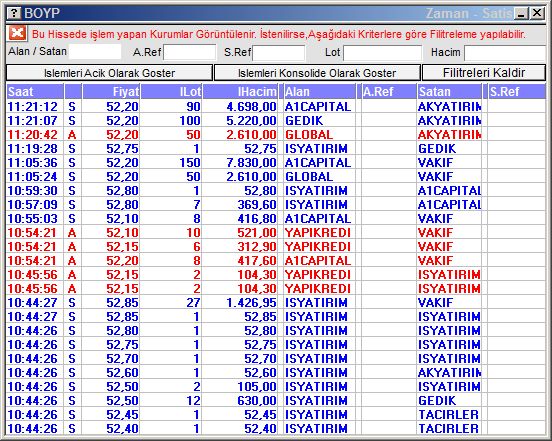Select the row with time 11:21:12
This screenshot has width=552, height=441.
(x=276, y=106)
